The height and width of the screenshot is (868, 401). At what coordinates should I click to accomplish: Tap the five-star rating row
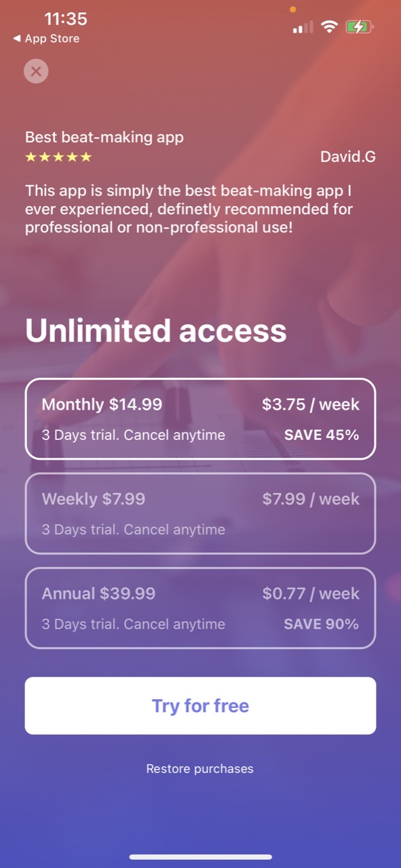[x=58, y=157]
